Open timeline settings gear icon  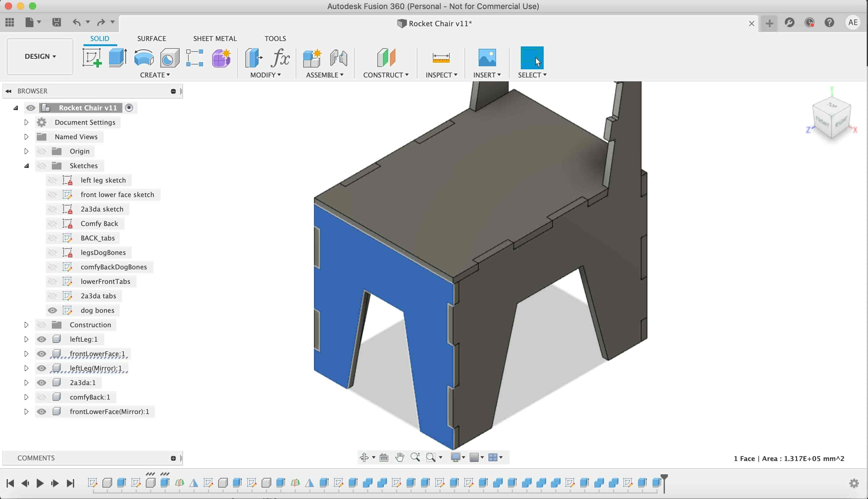tap(854, 483)
